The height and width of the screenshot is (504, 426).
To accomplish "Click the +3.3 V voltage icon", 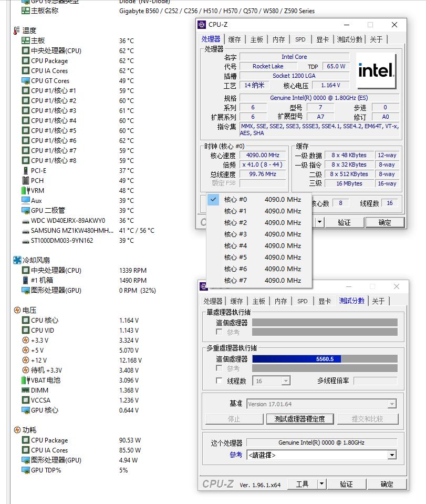I will (26, 340).
